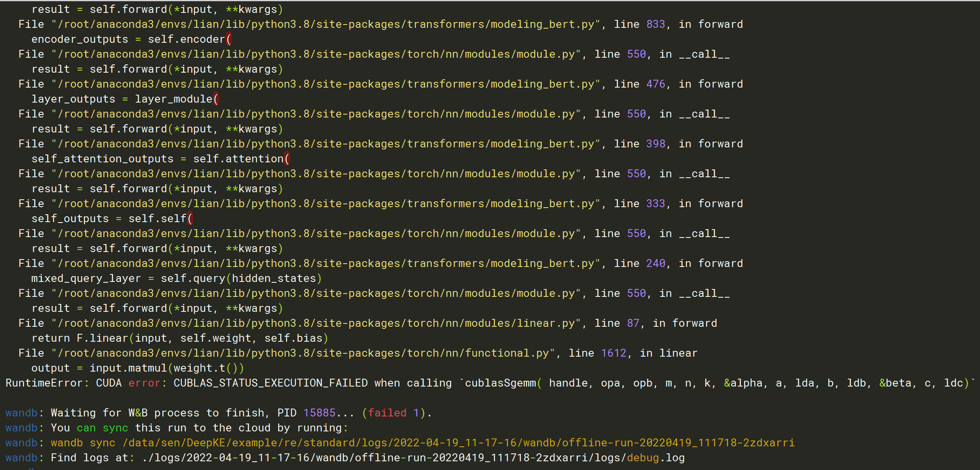This screenshot has width=980, height=470.
Task: Click the layer_outputs layer_module line
Action: (x=125, y=98)
